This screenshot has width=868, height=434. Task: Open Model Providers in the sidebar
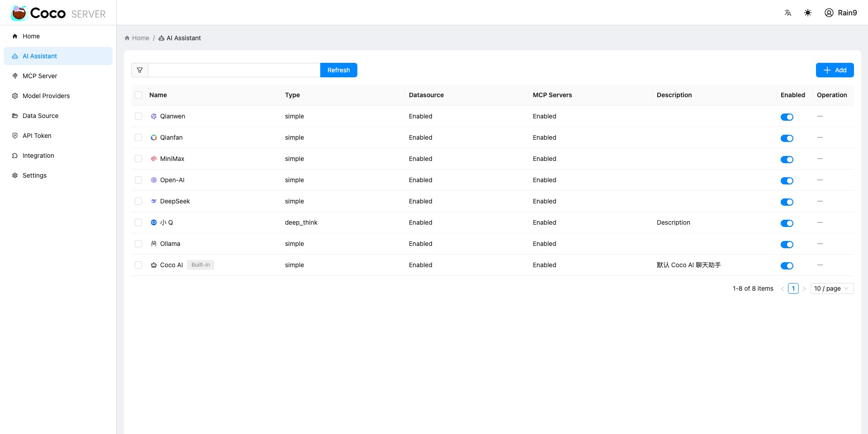(58, 96)
